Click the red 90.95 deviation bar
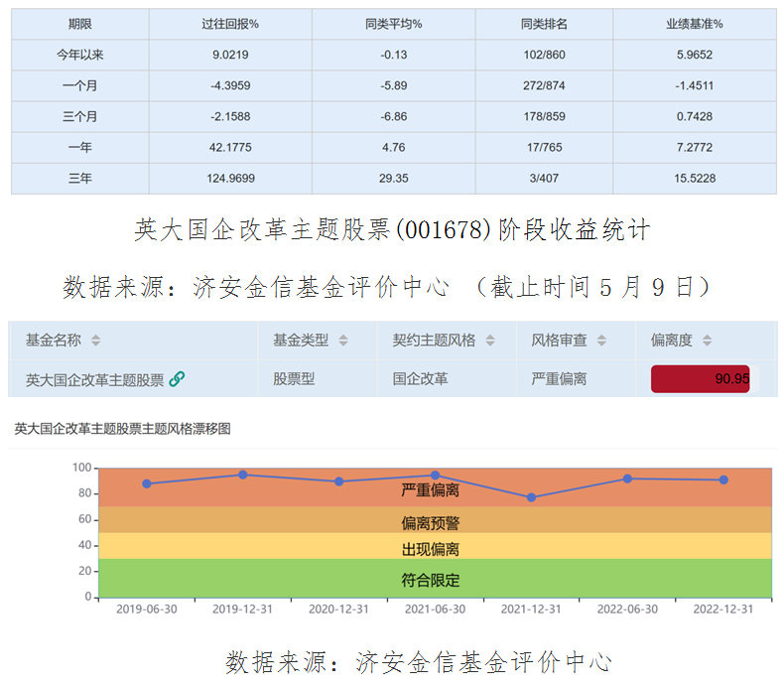This screenshot has width=784, height=687. click(700, 379)
